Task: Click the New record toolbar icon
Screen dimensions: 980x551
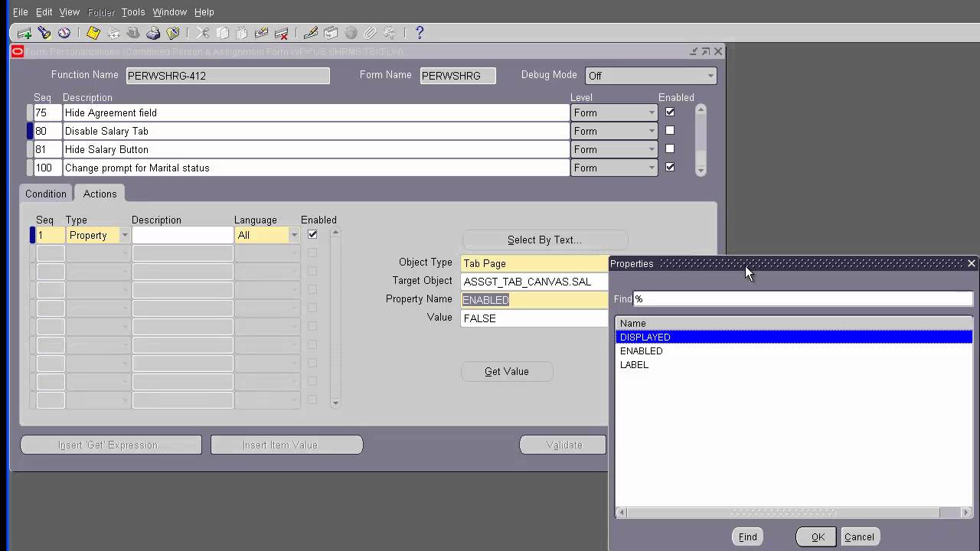Action: (x=24, y=33)
